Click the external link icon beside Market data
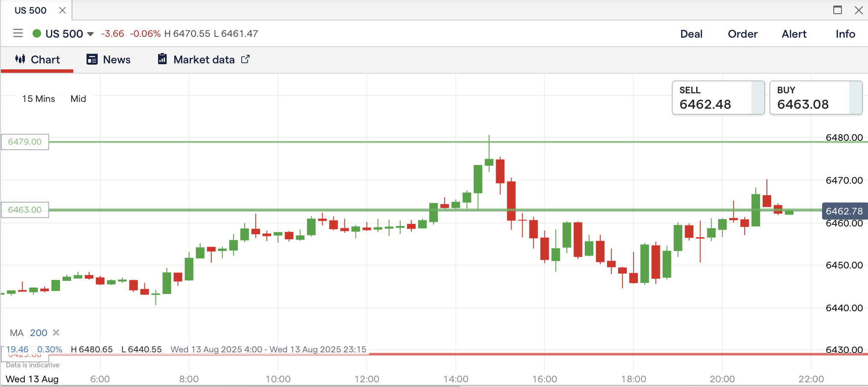This screenshot has width=868, height=387. [245, 59]
